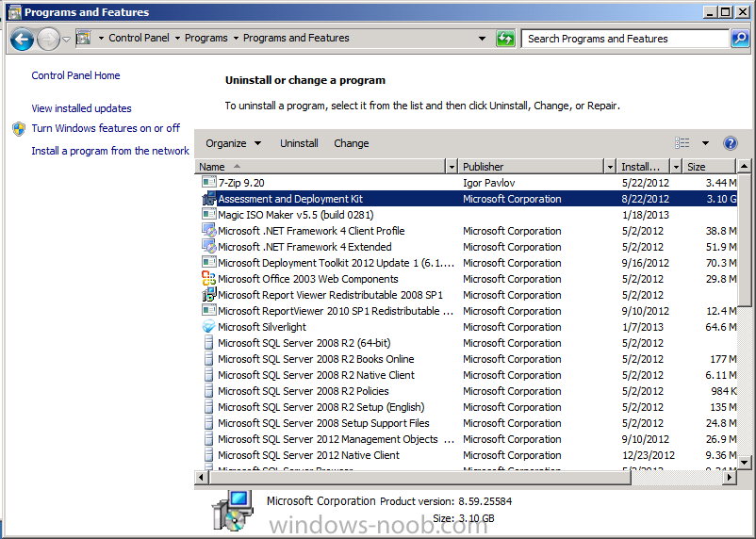The height and width of the screenshot is (539, 756).
Task: Click the ReportViewer 2010 SP1 icon
Action: pyautogui.click(x=208, y=310)
